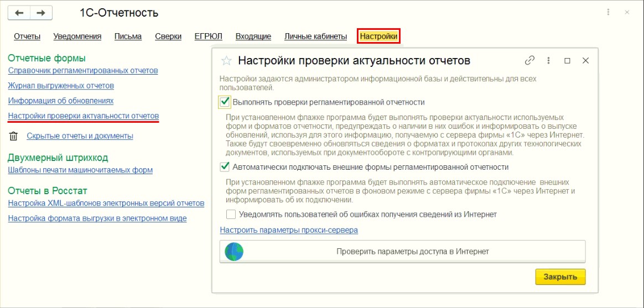This screenshot has width=644, height=308.
Task: Open Скрытые отчеты и документы link
Action: click(x=80, y=136)
